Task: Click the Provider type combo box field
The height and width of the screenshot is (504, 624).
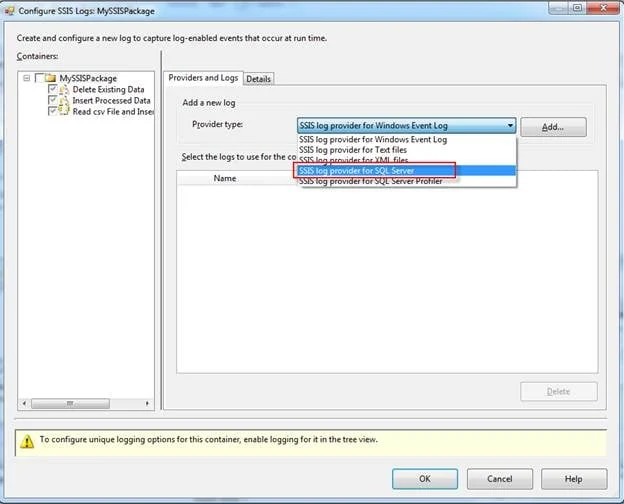Action: (x=406, y=125)
